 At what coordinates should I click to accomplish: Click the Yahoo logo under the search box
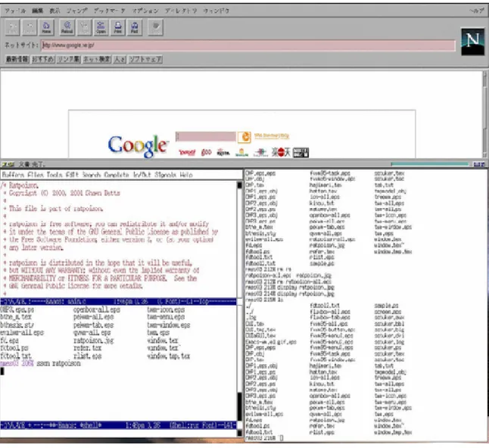coord(187,152)
